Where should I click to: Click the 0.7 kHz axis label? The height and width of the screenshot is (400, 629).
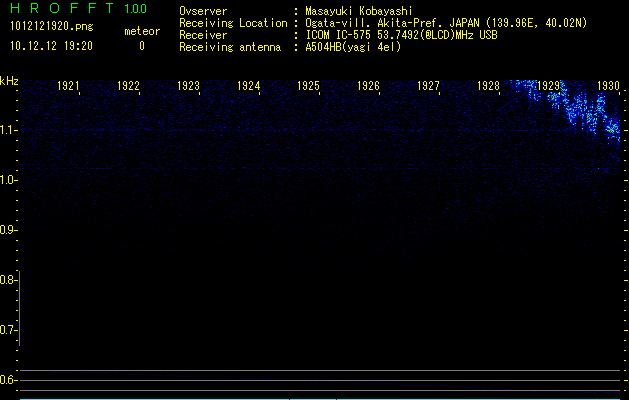click(7, 330)
